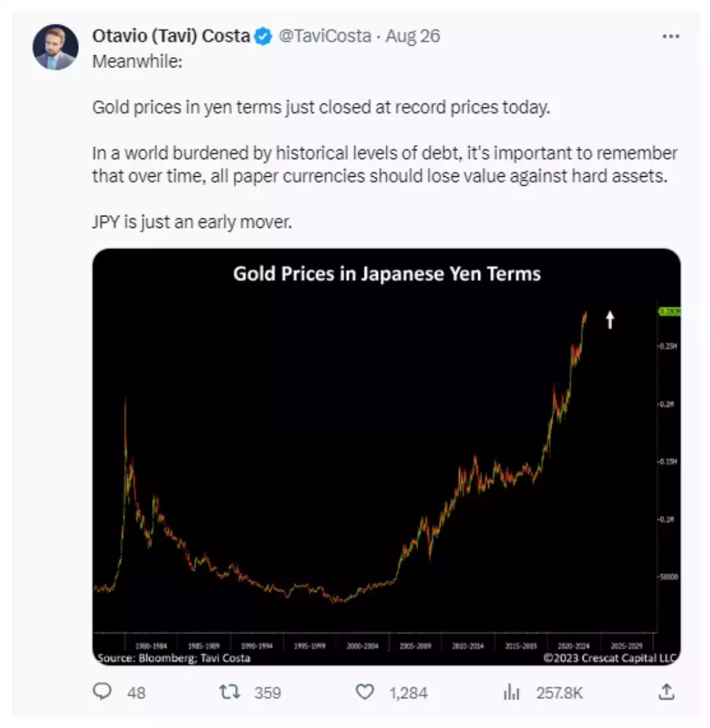Click the white up arrow on chart

click(x=610, y=319)
